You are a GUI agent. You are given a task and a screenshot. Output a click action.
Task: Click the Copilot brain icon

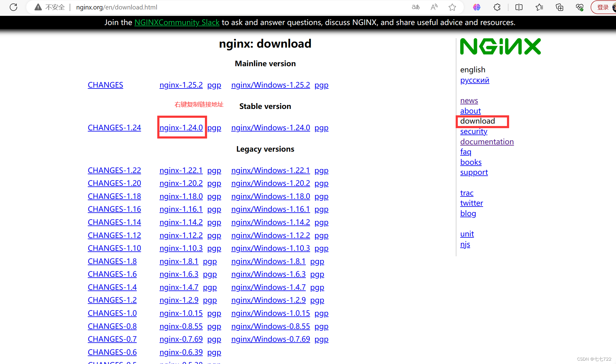coord(477,7)
